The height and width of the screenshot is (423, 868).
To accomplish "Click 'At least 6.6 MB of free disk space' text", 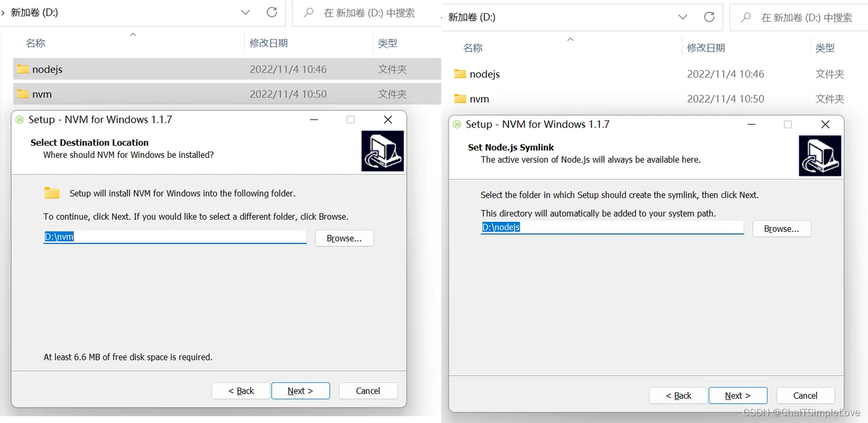I will 128,357.
